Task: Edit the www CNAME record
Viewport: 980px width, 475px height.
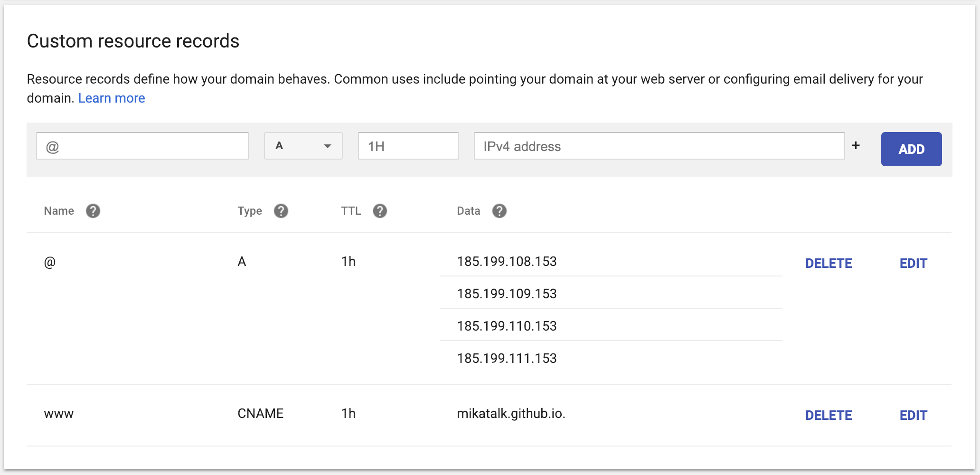Action: click(x=913, y=415)
